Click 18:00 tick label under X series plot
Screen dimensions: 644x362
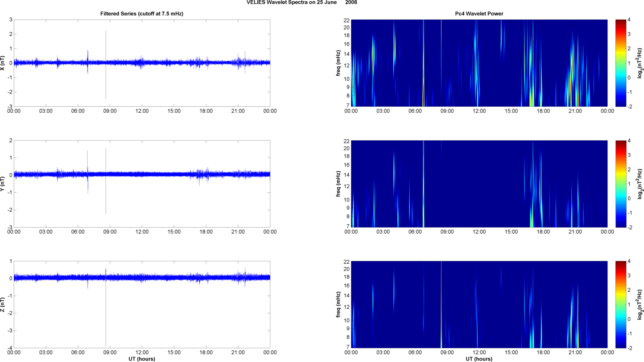pos(206,111)
